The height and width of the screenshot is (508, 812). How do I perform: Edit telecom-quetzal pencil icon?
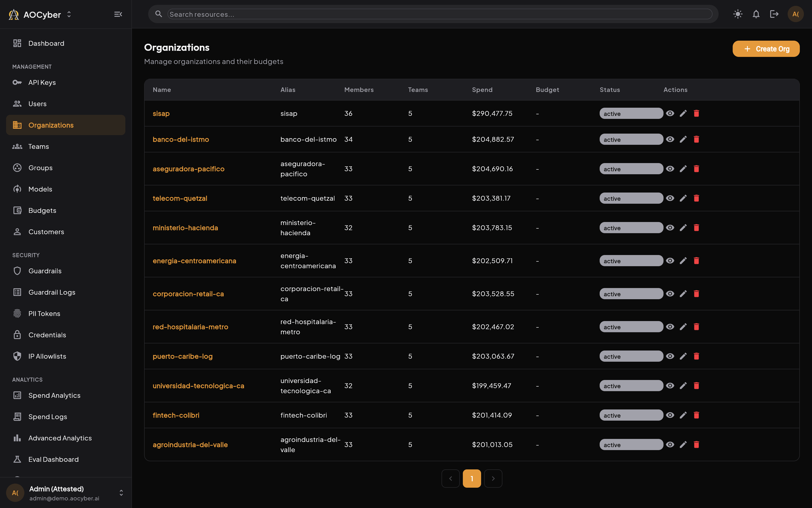point(683,198)
